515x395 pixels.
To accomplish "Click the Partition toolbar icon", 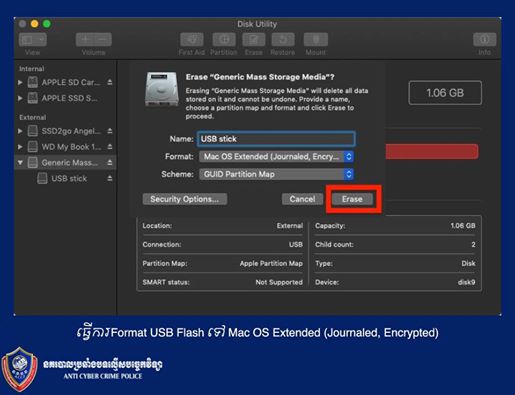I will 224,40.
